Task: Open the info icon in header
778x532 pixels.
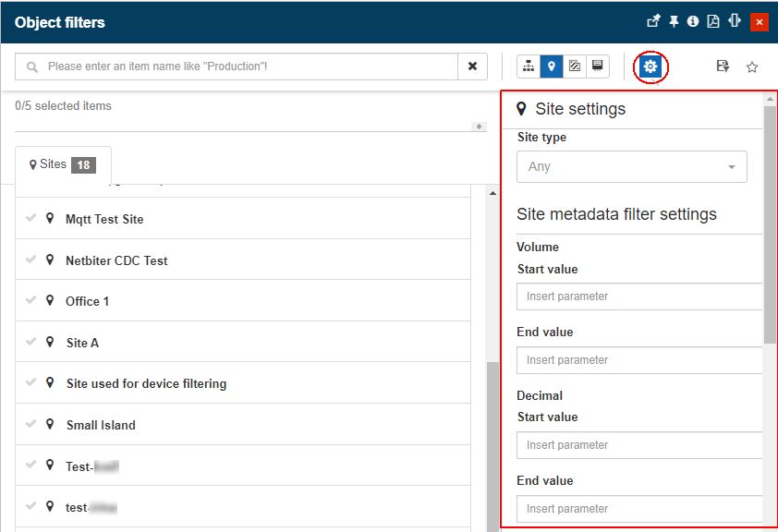Action: coord(693,21)
